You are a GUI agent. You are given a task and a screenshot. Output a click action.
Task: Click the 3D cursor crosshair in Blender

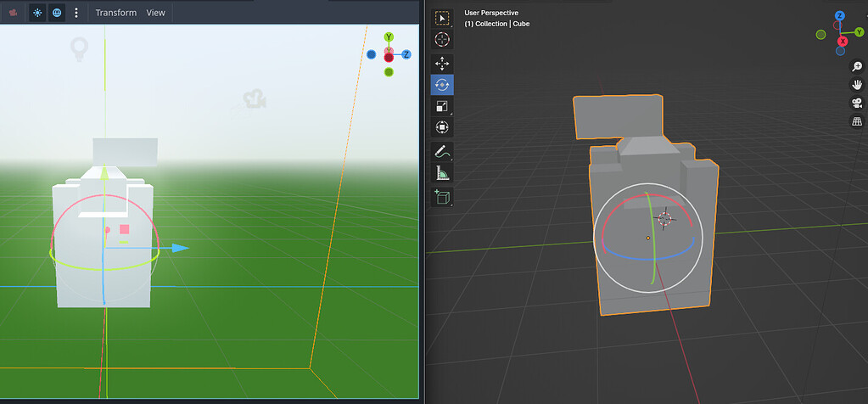[x=665, y=219]
